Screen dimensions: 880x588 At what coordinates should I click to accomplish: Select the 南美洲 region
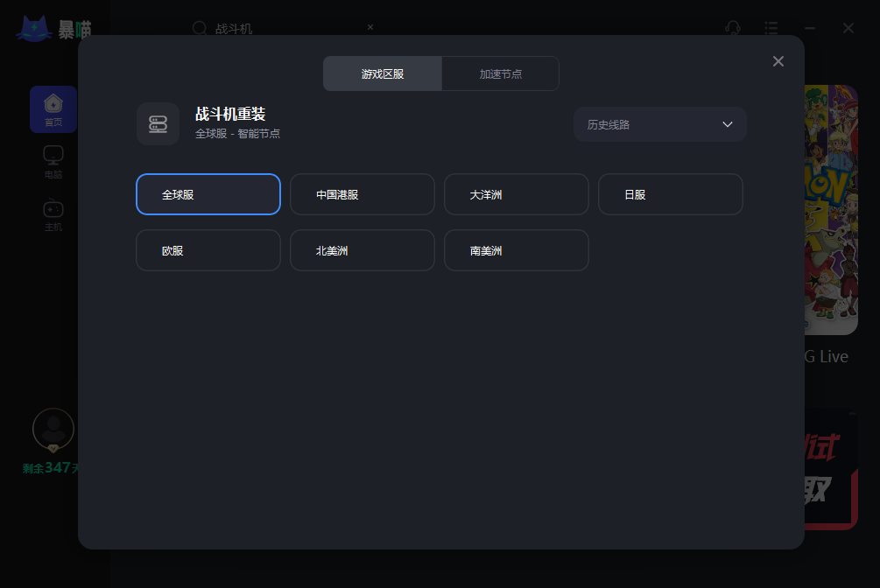pyautogui.click(x=517, y=250)
